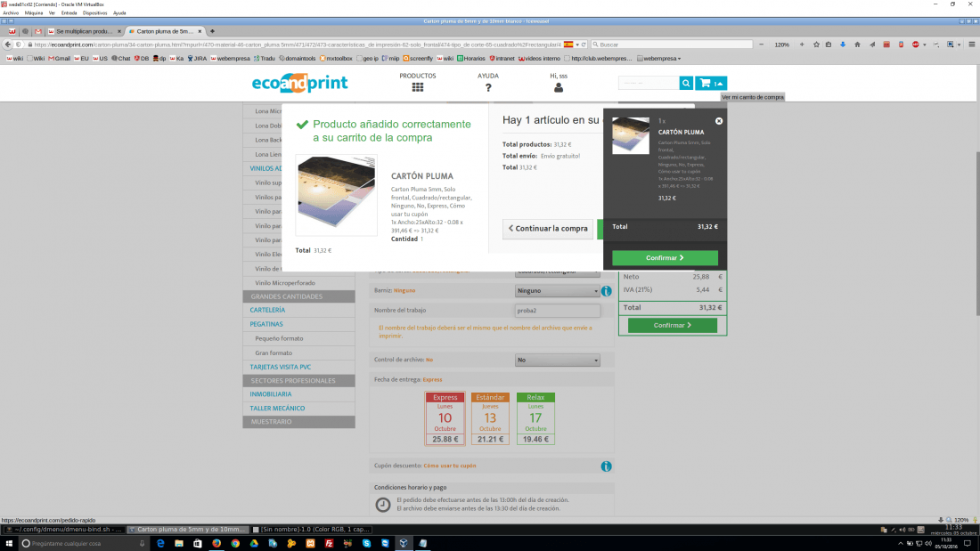This screenshot has height=551, width=980.
Task: Switch to Se multiplican produ tab
Action: pos(85,31)
